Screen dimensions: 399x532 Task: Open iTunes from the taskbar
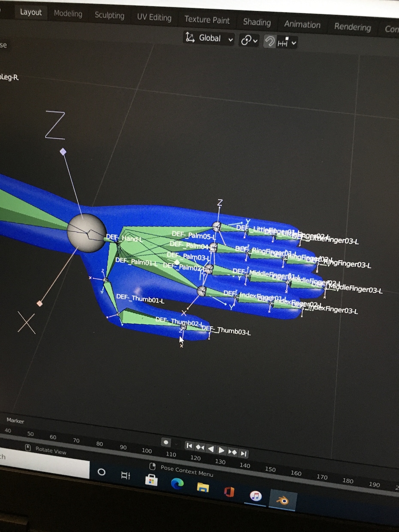pyautogui.click(x=256, y=496)
